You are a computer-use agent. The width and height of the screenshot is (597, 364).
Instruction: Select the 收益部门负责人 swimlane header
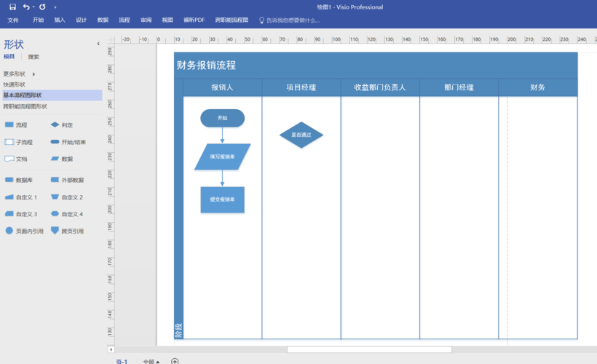(380, 87)
